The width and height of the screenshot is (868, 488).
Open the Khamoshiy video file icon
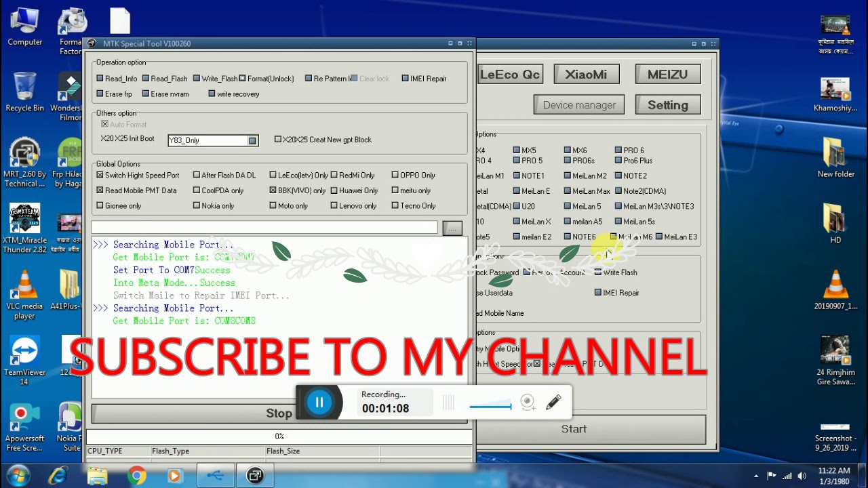click(x=835, y=94)
